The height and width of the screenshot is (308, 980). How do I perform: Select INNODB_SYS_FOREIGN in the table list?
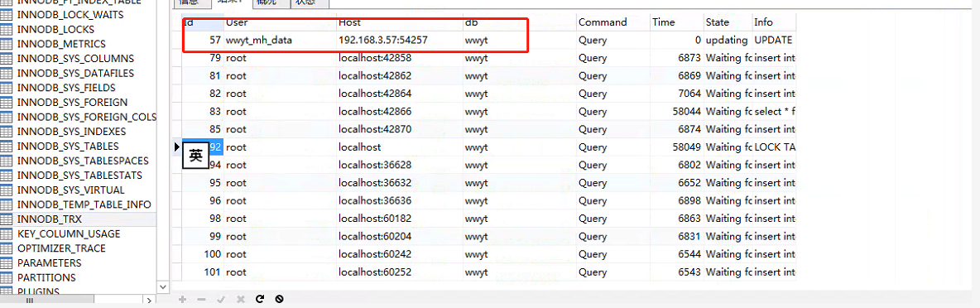tap(73, 103)
